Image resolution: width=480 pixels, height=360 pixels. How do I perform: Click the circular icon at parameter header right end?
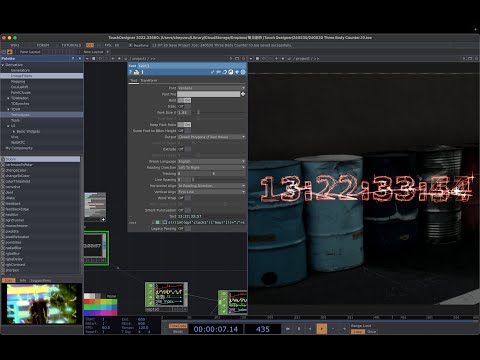pos(243,72)
